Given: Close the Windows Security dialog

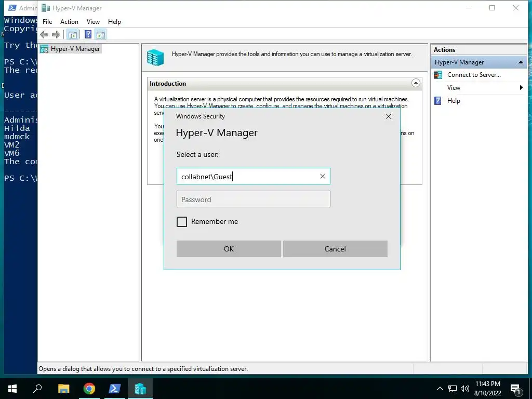Looking at the screenshot, I should tap(389, 116).
